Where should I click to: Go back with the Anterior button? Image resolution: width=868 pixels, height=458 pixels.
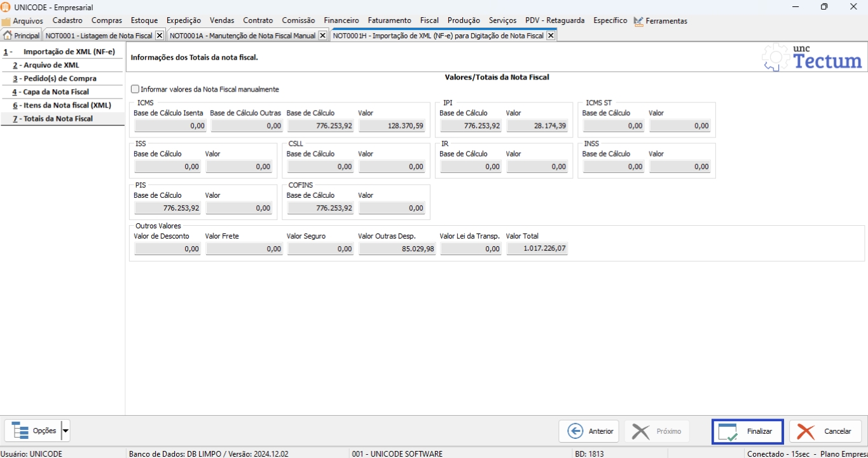[x=589, y=431]
